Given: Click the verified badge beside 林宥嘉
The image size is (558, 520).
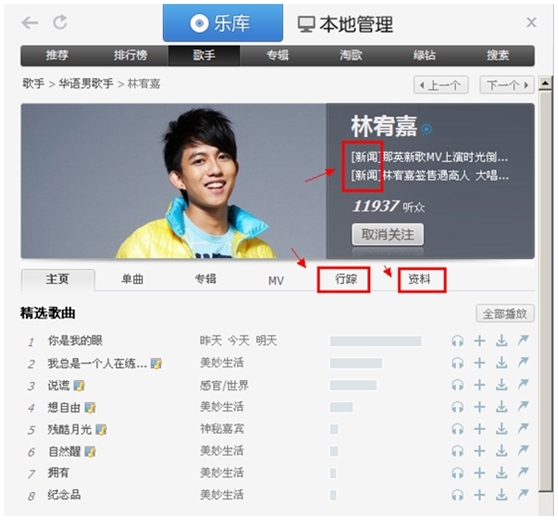Looking at the screenshot, I should (x=426, y=129).
